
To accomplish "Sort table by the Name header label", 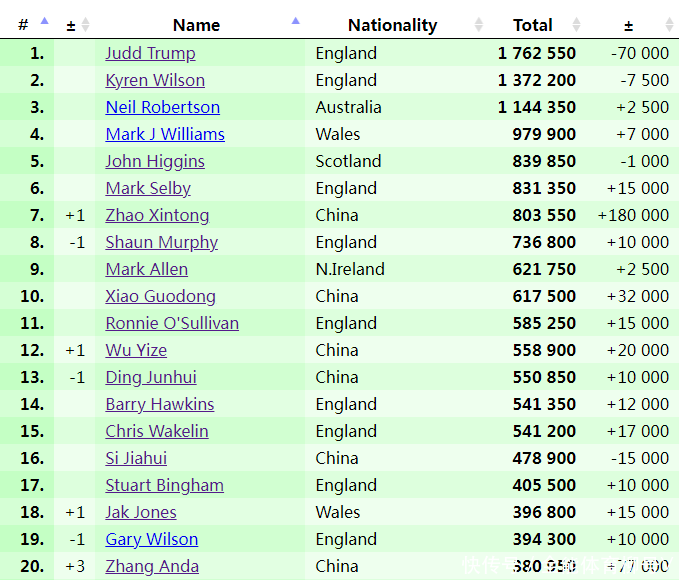I will [196, 25].
